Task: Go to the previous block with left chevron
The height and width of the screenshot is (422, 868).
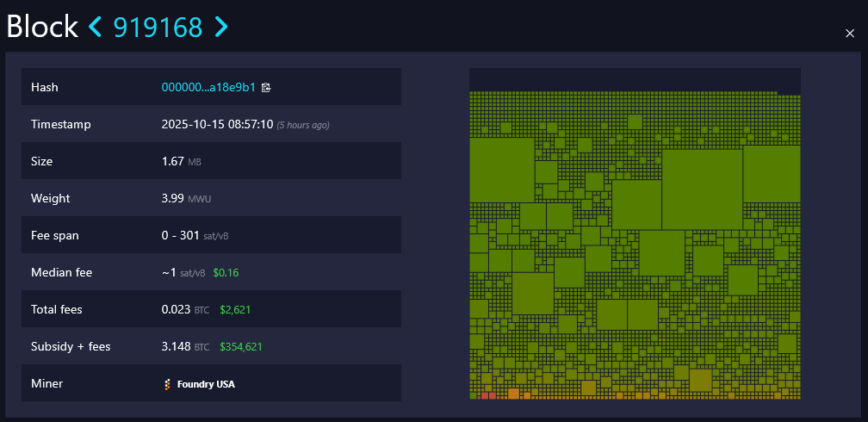Action: [96, 27]
